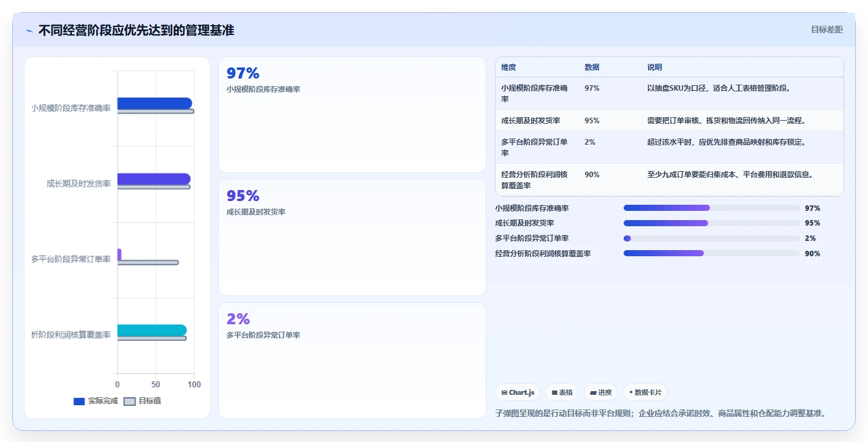This screenshot has height=442, width=868.
Task: Click the 成长期及时发货率 axis label in the chart
Action: pos(78,183)
